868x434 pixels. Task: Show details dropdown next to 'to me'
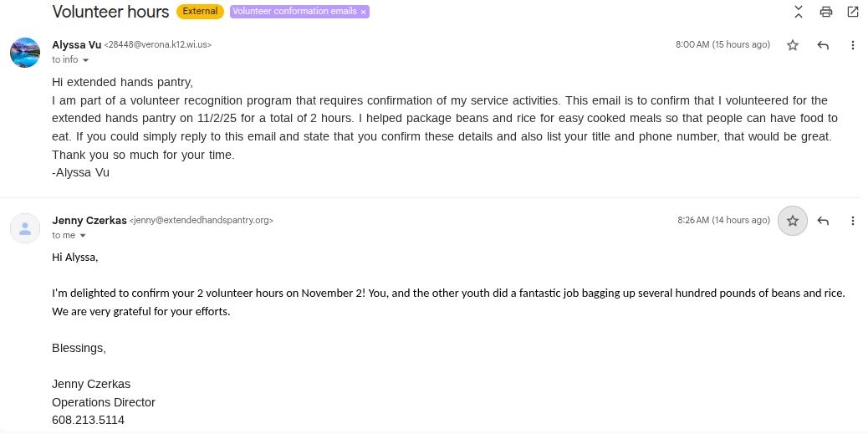[83, 236]
